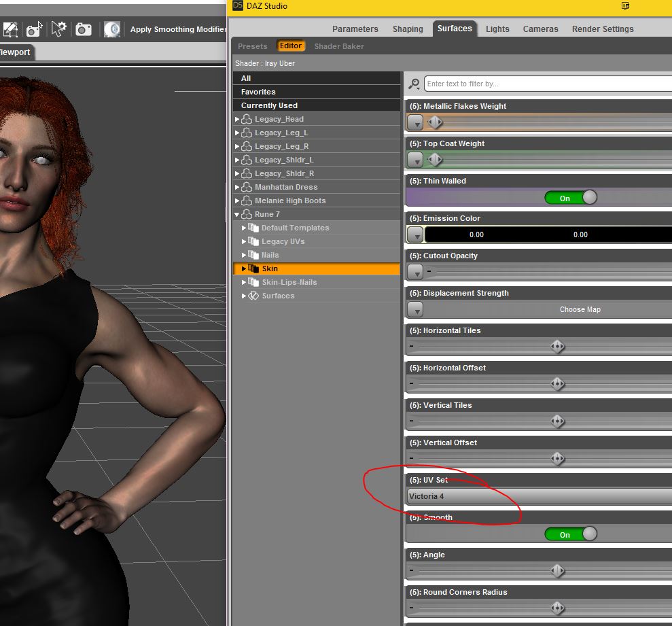Toggle the Smooth switch off
The height and width of the screenshot is (626, 672).
click(x=571, y=534)
